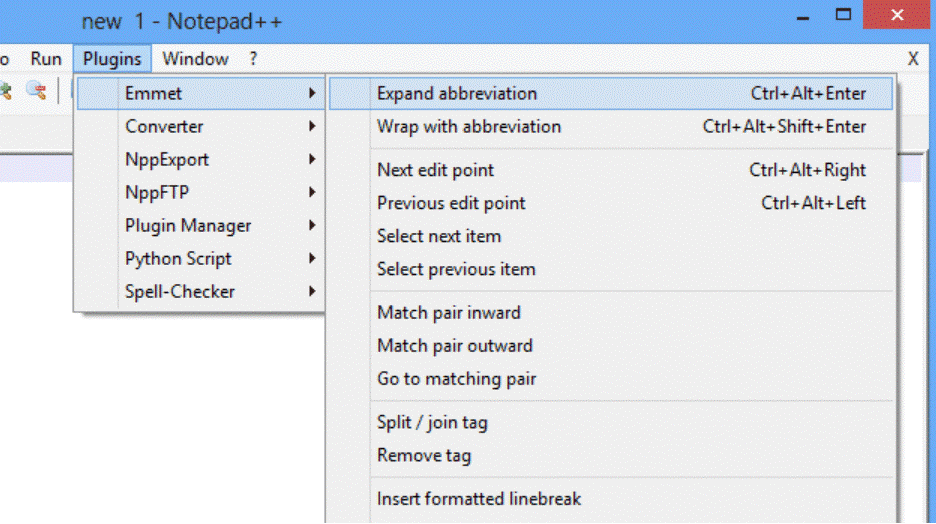Minimize the Notepad++ window
936x524 pixels.
tap(803, 17)
